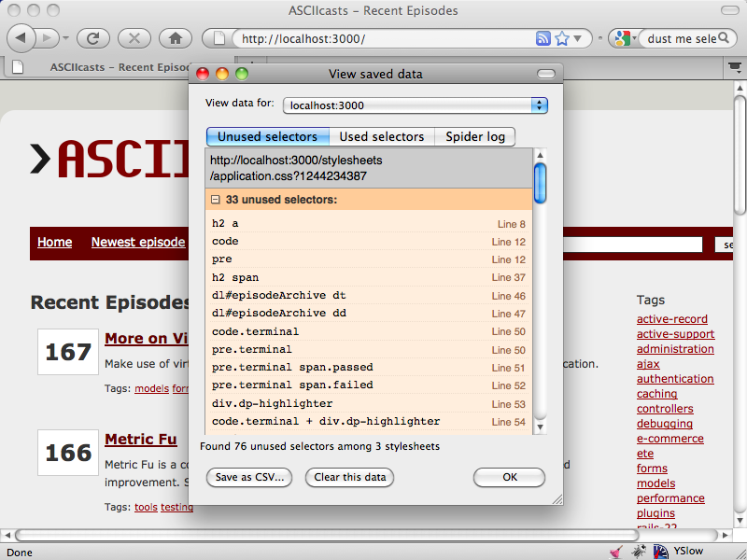The image size is (747, 560).
Task: Click the page icon beside the address bar
Action: click(219, 38)
